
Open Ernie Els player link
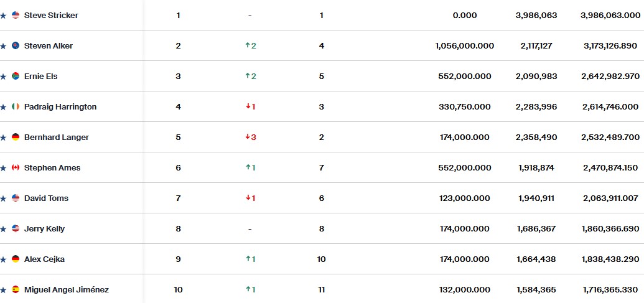click(40, 76)
